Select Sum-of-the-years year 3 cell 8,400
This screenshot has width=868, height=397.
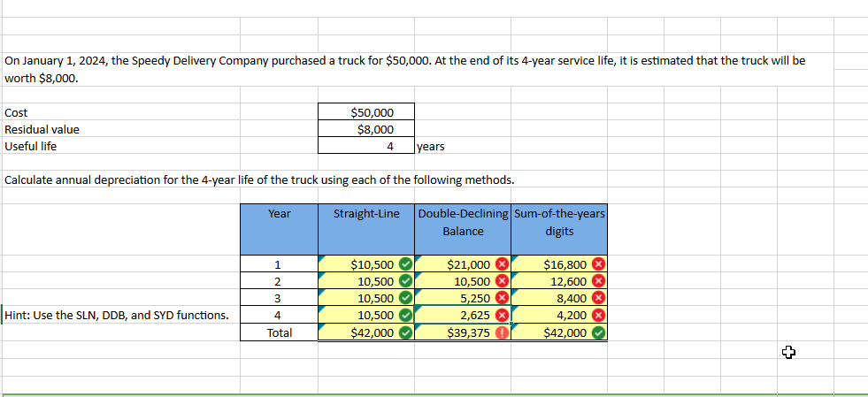[x=559, y=298]
